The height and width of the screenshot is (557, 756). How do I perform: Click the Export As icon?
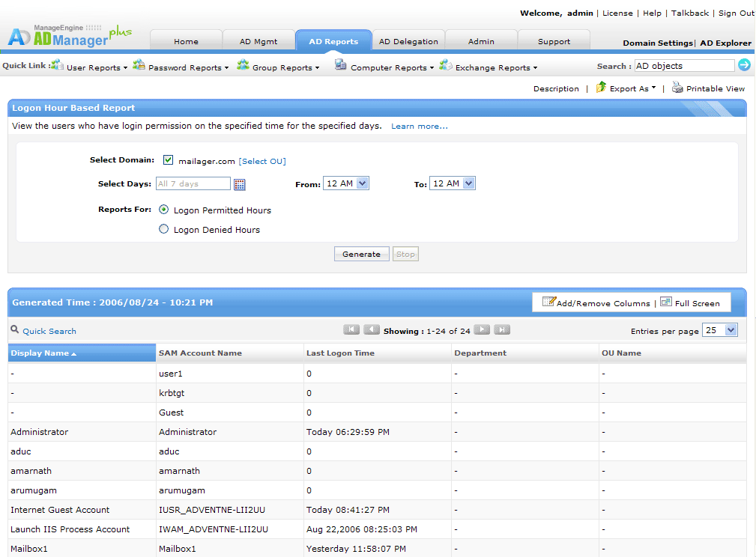click(601, 87)
